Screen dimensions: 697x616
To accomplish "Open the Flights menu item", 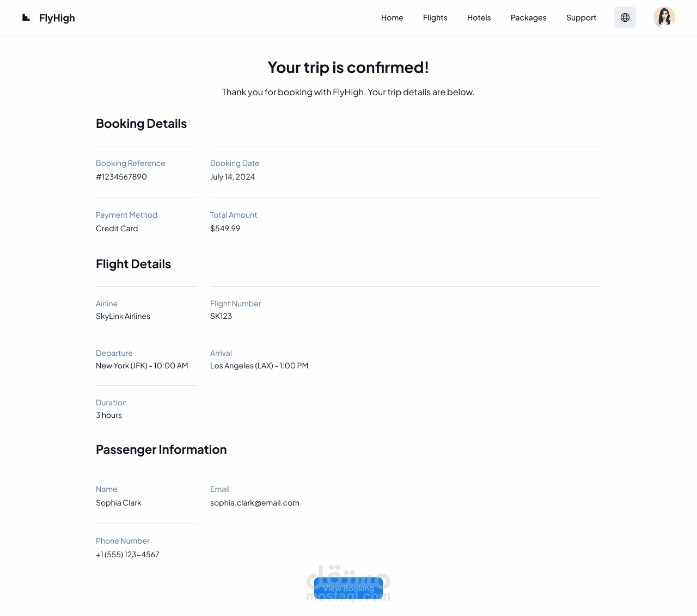I will point(435,17).
